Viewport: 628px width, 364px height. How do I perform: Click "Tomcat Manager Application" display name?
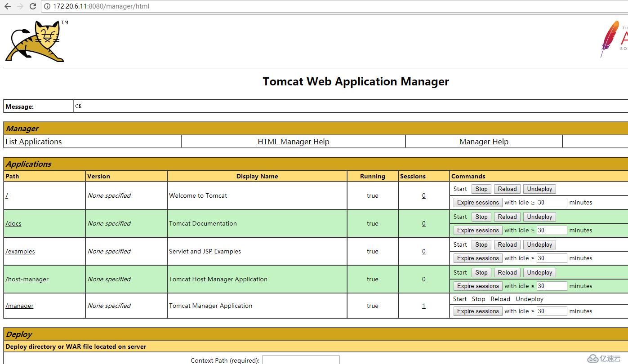pyautogui.click(x=210, y=306)
